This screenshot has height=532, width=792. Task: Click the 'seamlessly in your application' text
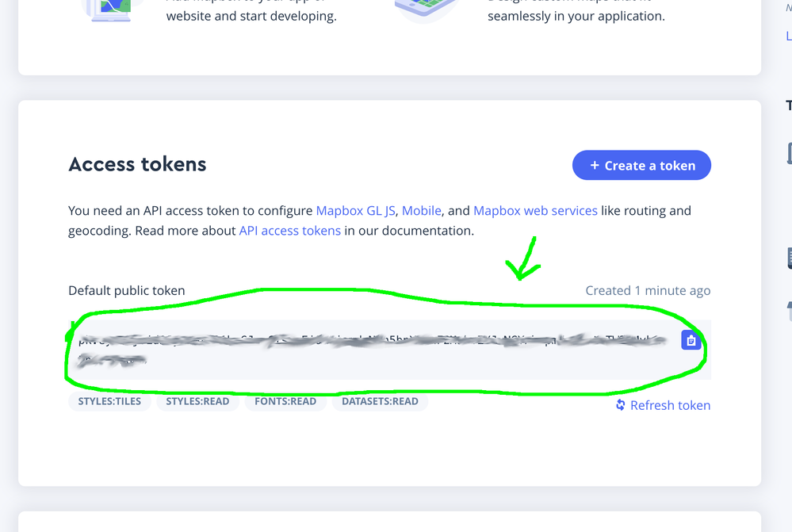576,16
